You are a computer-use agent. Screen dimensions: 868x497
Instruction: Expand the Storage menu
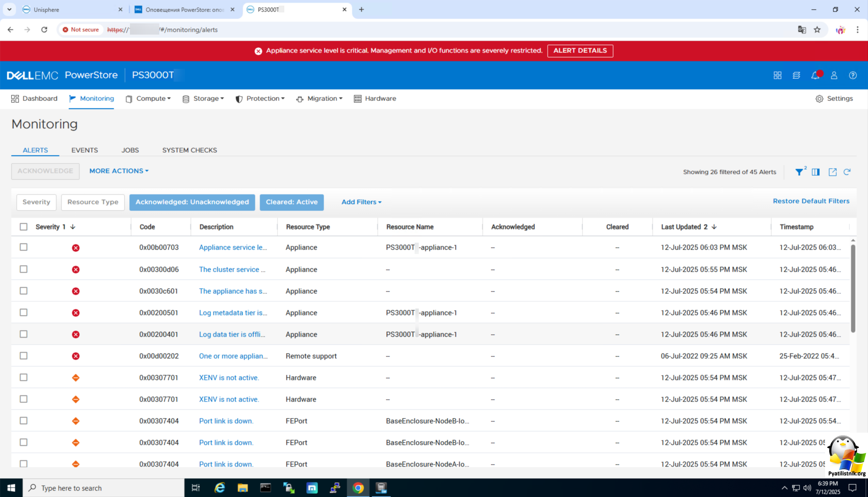[203, 99]
